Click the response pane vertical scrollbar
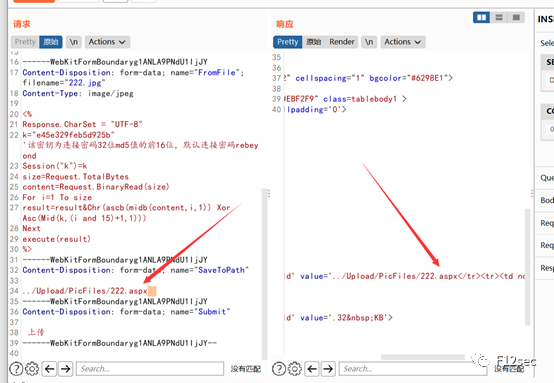The image size is (554, 383). click(x=528, y=267)
